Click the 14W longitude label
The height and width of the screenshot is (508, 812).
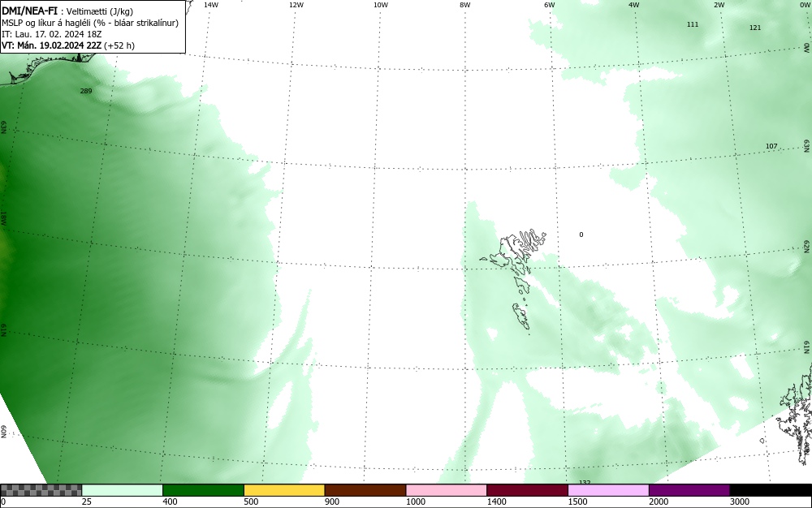(211, 5)
